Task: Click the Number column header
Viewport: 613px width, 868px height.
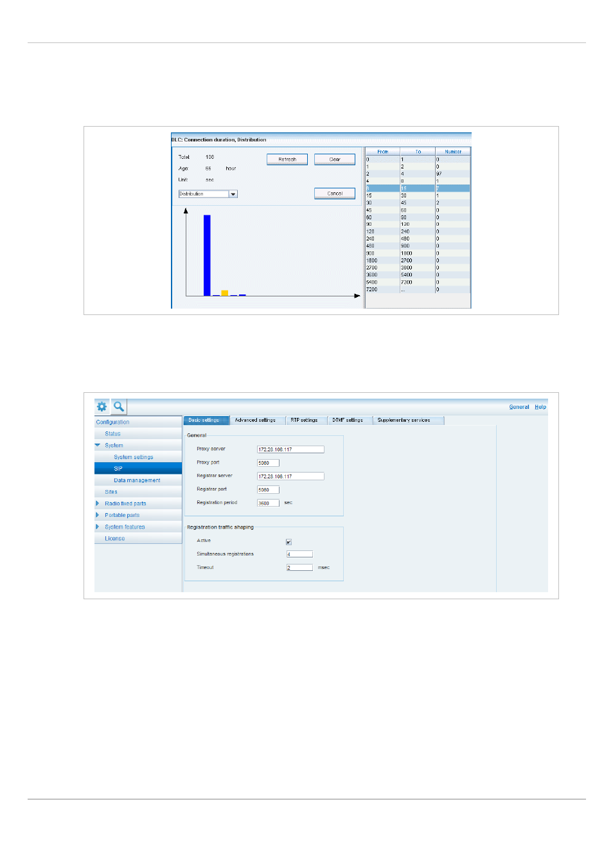Action: [x=453, y=152]
